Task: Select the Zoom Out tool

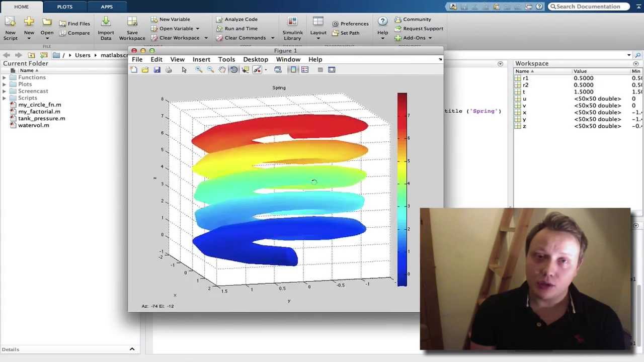Action: click(x=210, y=69)
